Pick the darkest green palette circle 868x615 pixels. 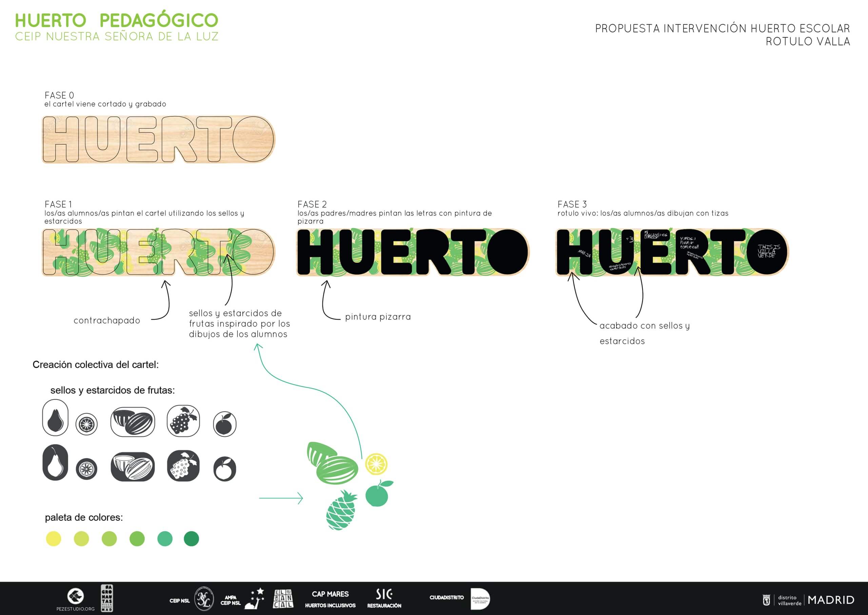[x=191, y=538]
